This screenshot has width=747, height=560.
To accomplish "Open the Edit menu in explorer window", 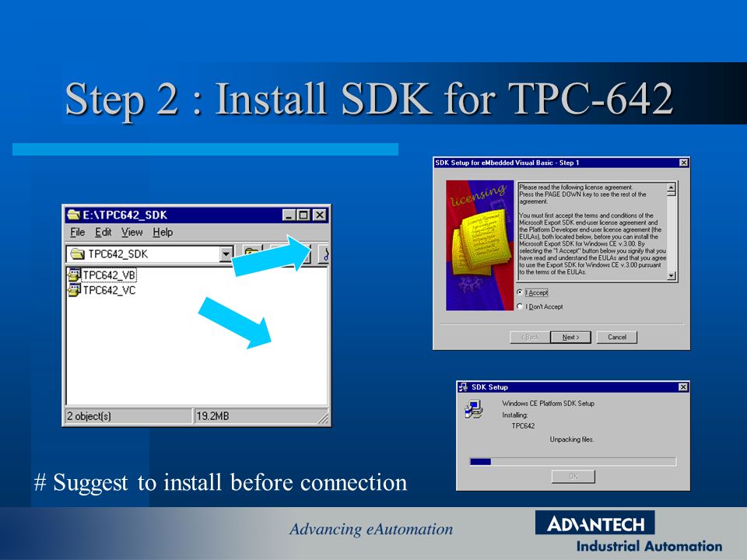I will pos(103,233).
